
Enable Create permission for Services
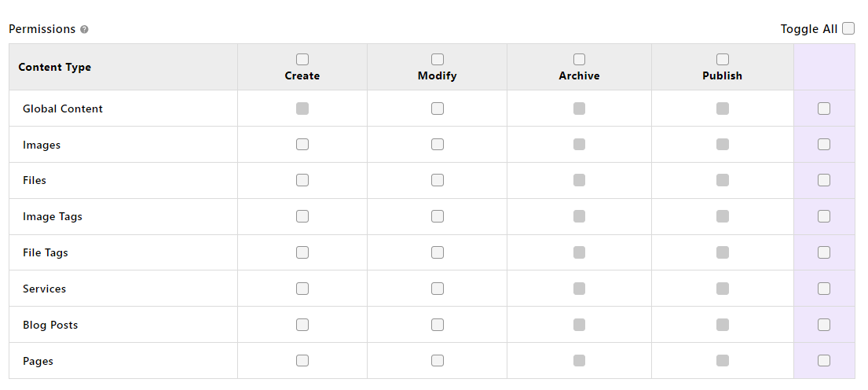coord(302,289)
